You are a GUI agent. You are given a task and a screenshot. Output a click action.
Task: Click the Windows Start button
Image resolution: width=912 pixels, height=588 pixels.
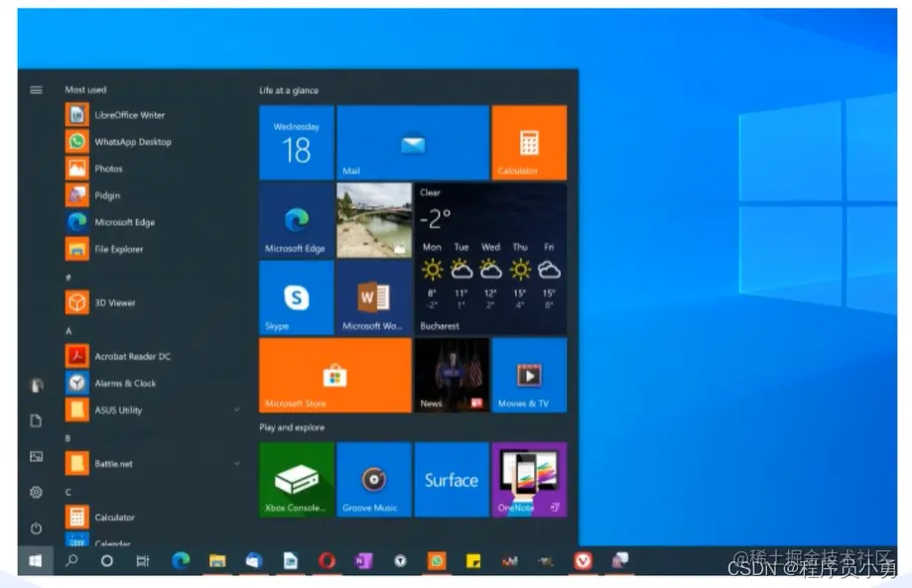36,560
